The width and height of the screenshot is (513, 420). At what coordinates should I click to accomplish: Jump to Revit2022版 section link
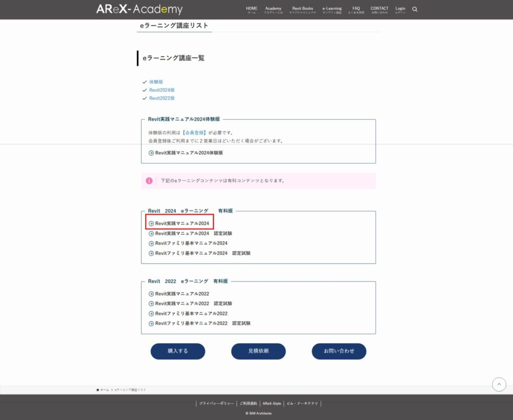pyautogui.click(x=162, y=98)
